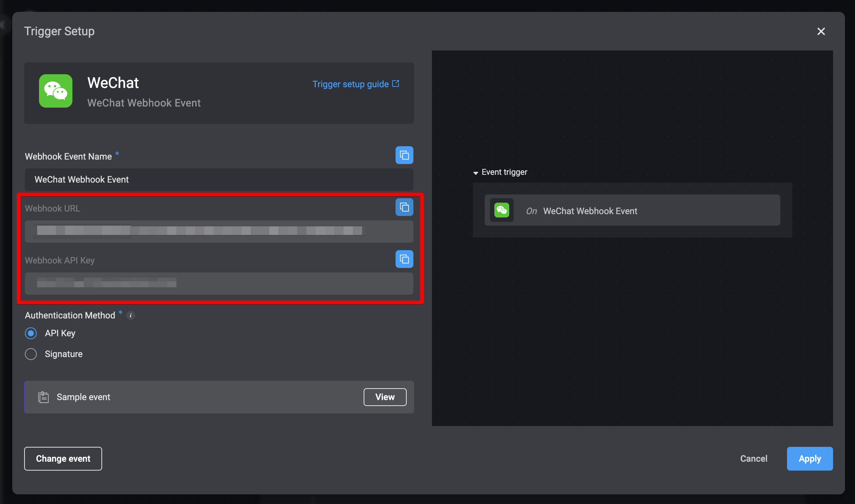Click the Sample event clipboard icon

coord(43,397)
